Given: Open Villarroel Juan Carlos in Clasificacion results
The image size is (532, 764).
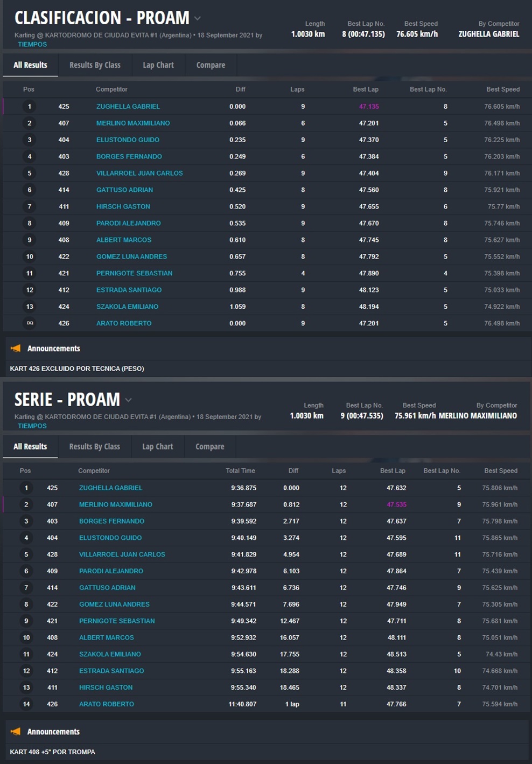Looking at the screenshot, I should click(x=139, y=173).
